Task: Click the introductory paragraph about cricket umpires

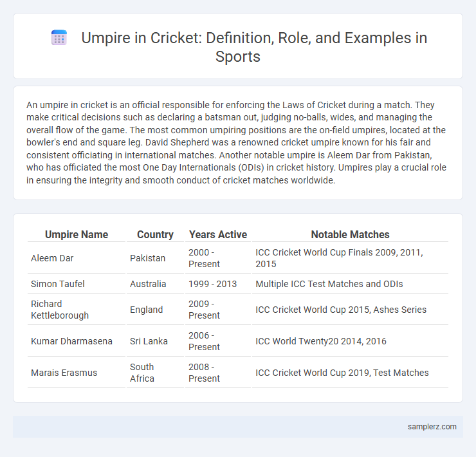Action: point(237,142)
